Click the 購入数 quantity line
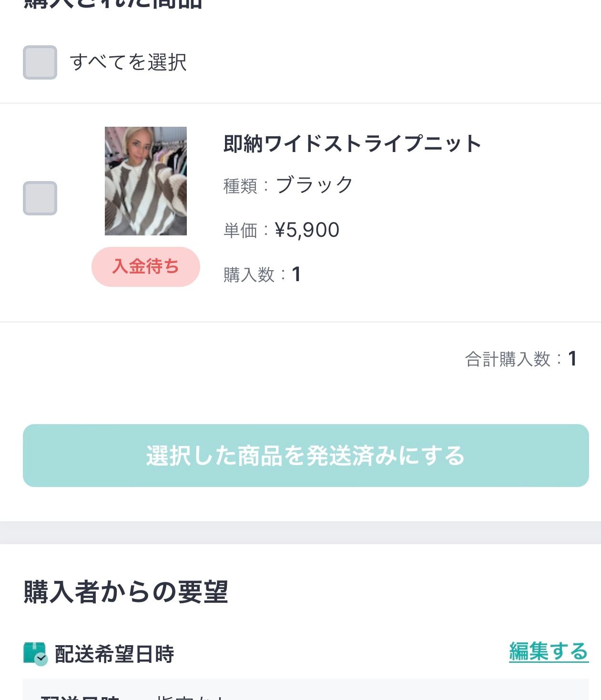The image size is (601, 700). click(x=262, y=274)
